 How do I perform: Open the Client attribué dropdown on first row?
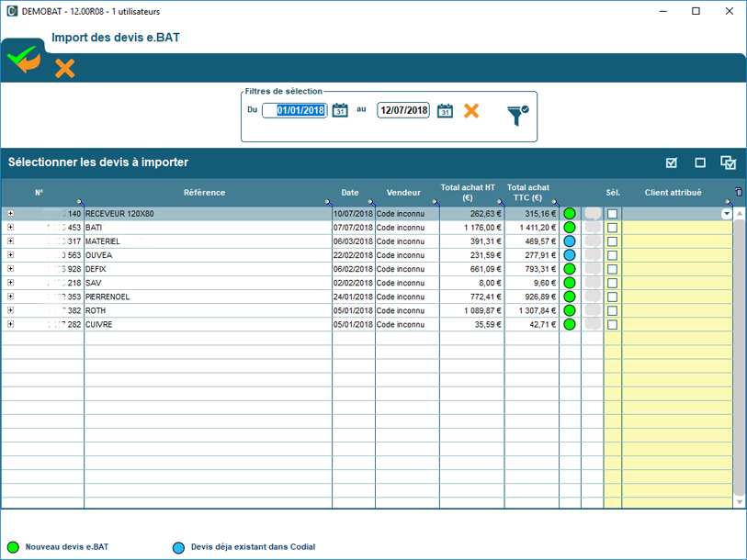(x=727, y=214)
